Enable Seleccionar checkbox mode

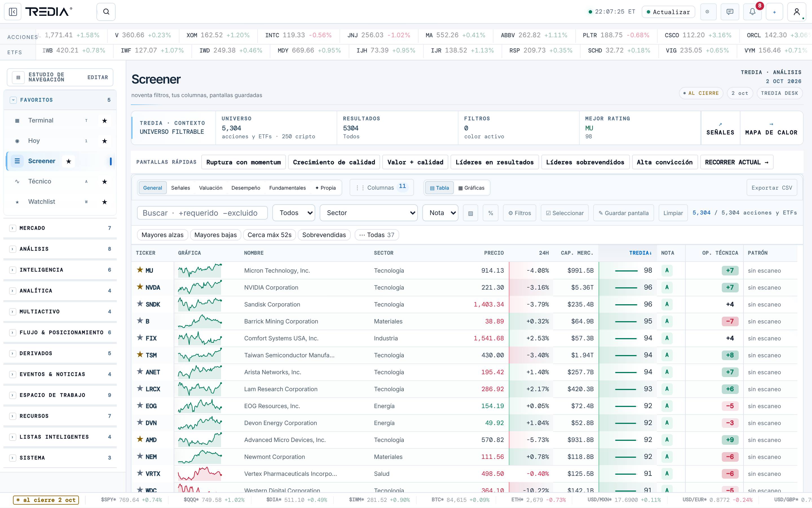tap(565, 213)
